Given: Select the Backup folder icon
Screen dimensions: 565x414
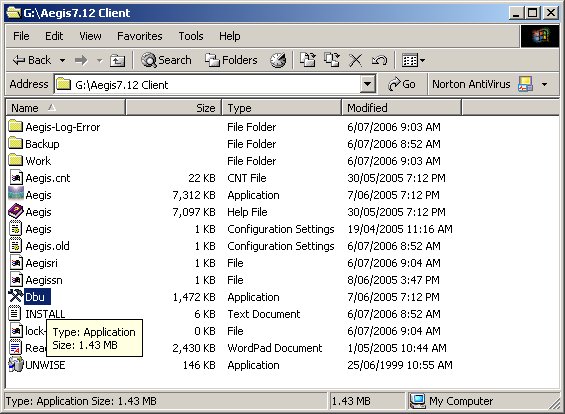Looking at the screenshot, I should click(x=15, y=143).
